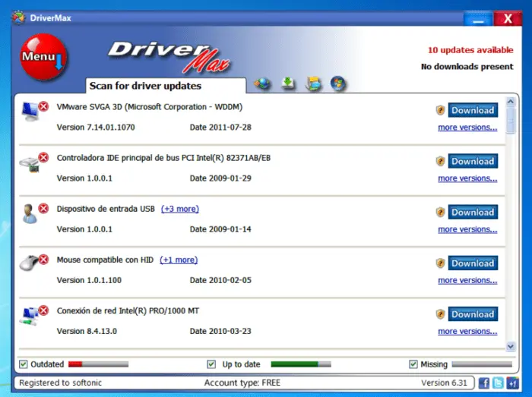Viewport: 532px width, 397px height.
Task: Open the red Menu button
Action: coord(43,57)
